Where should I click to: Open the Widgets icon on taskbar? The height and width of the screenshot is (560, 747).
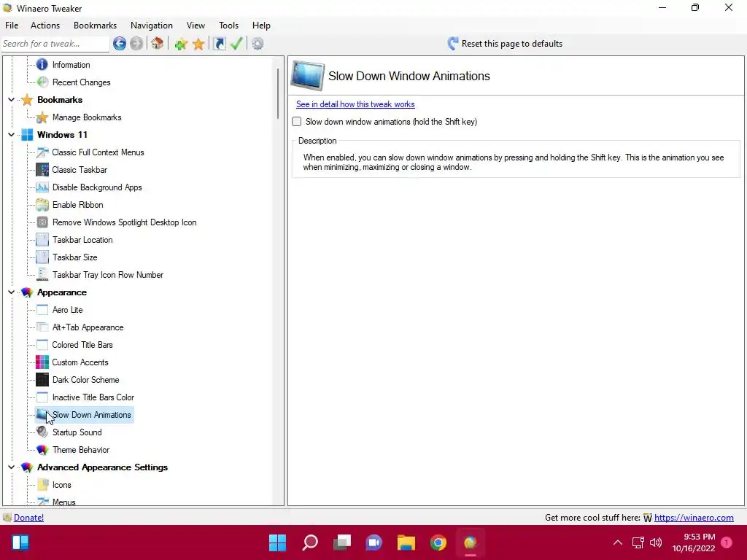pos(20,542)
